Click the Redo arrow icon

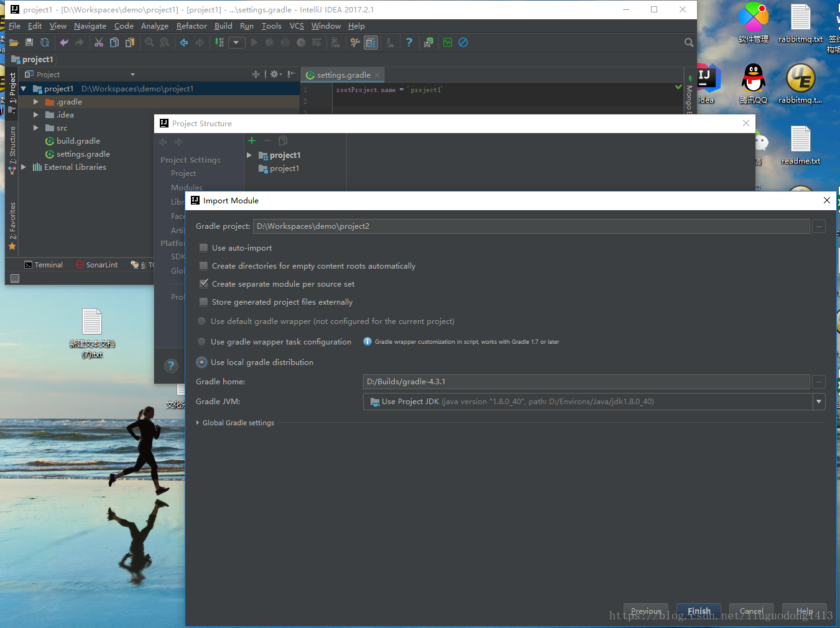point(79,42)
